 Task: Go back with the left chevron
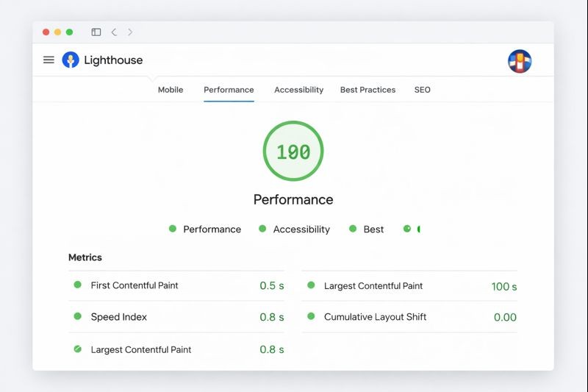114,32
